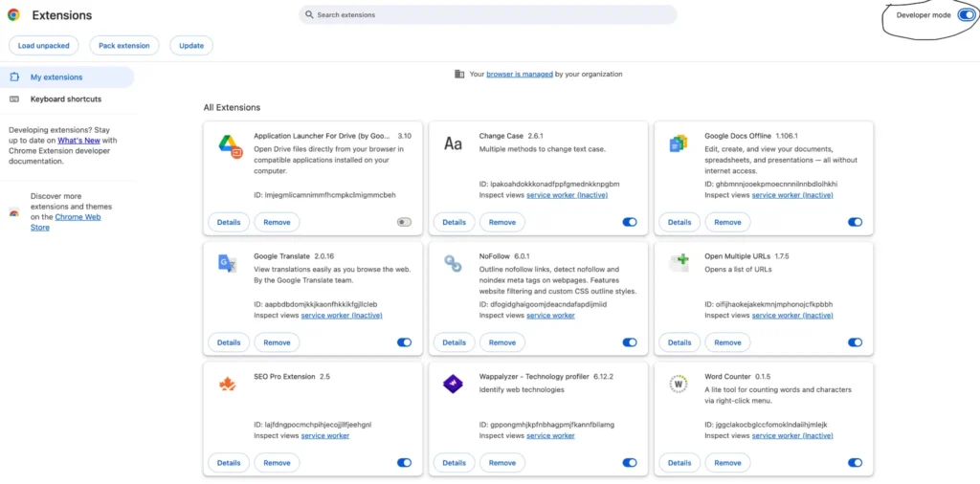Image resolution: width=980 pixels, height=484 pixels.
Task: Open the Chrome Web Store link
Action: (66, 222)
